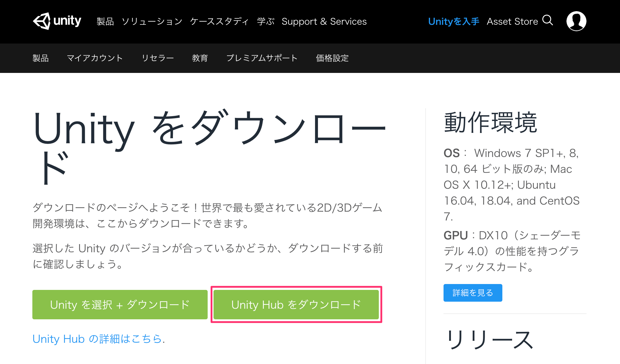The height and width of the screenshot is (364, 620).
Task: Select the 価格設定 tab
Action: click(332, 58)
